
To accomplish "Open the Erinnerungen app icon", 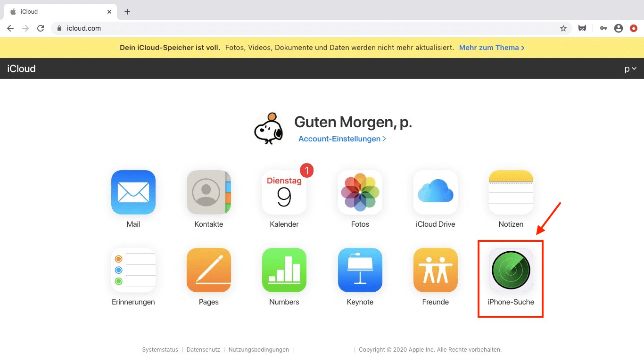I will [133, 270].
